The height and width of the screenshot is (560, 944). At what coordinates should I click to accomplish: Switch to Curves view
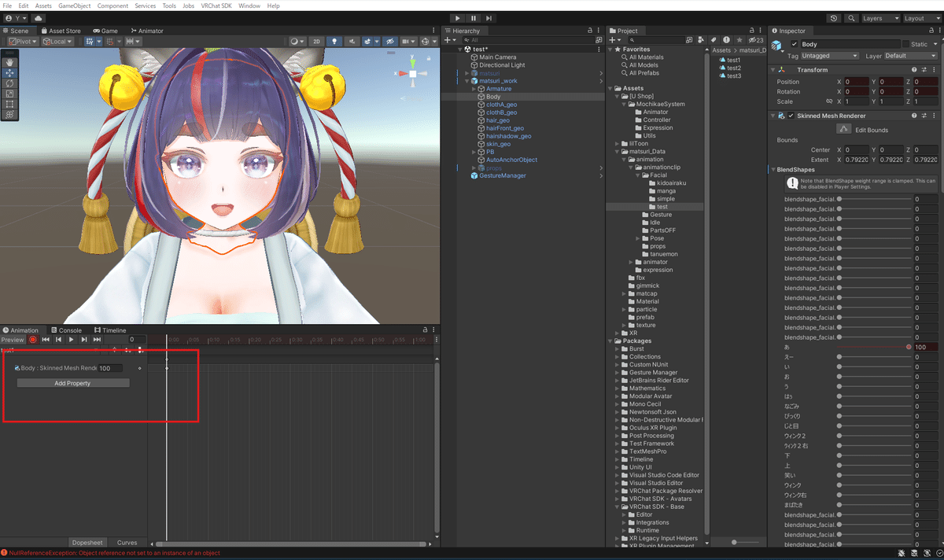point(127,543)
